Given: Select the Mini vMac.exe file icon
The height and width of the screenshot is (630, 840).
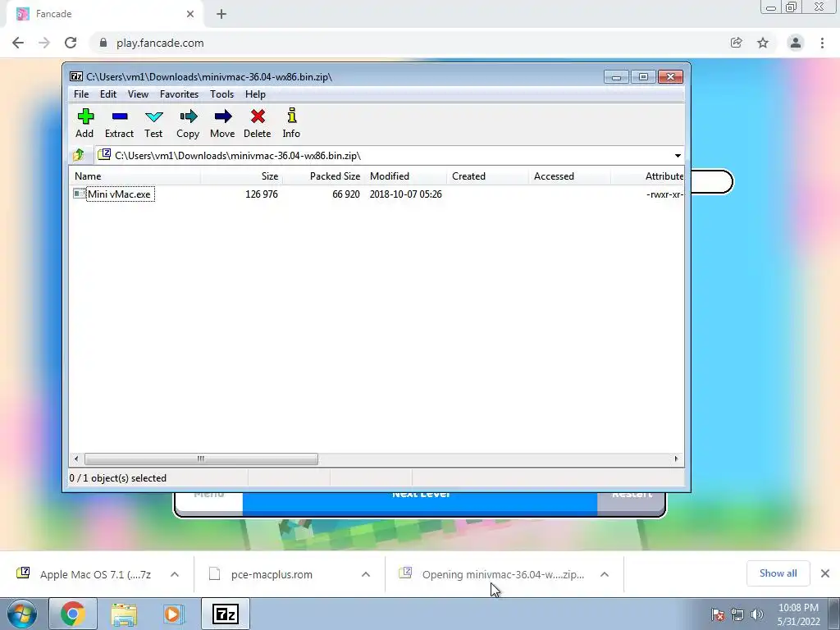Looking at the screenshot, I should click(80, 194).
